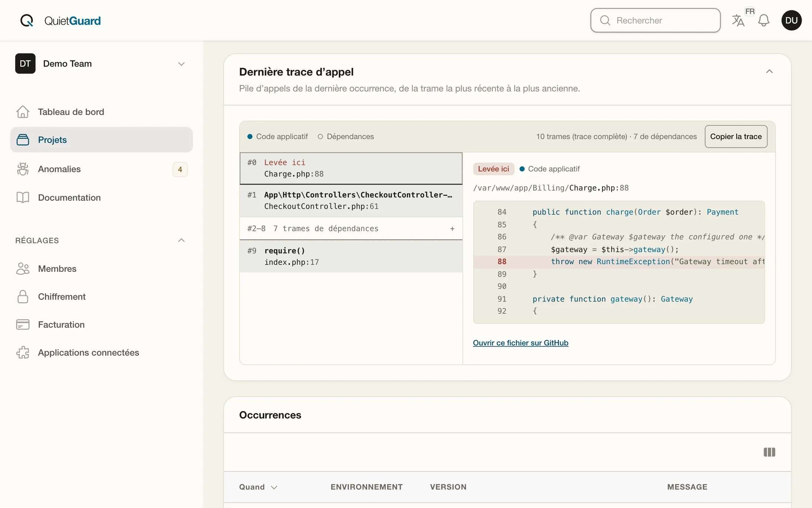
Task: Open Applications connectées
Action: point(101,352)
